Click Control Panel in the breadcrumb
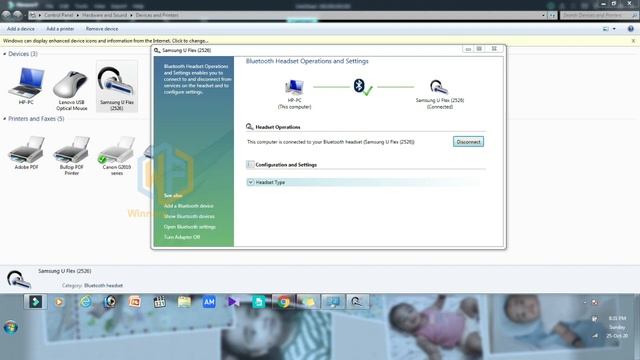 point(58,15)
